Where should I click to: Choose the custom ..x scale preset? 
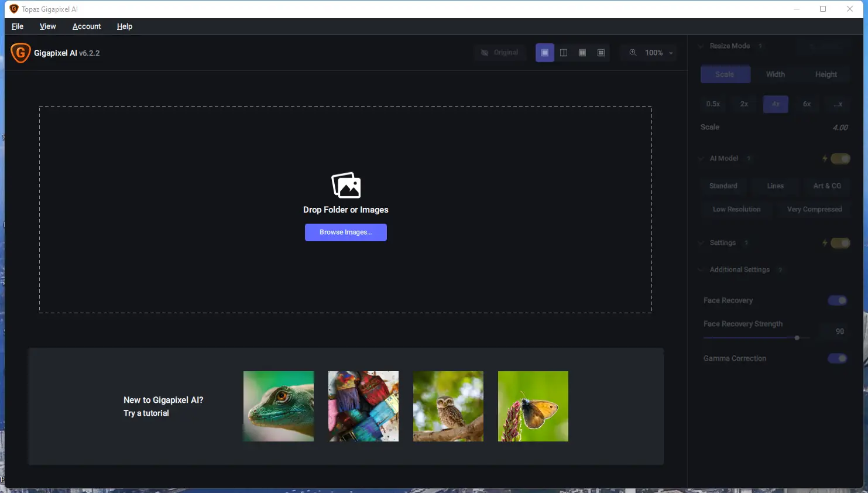click(838, 104)
